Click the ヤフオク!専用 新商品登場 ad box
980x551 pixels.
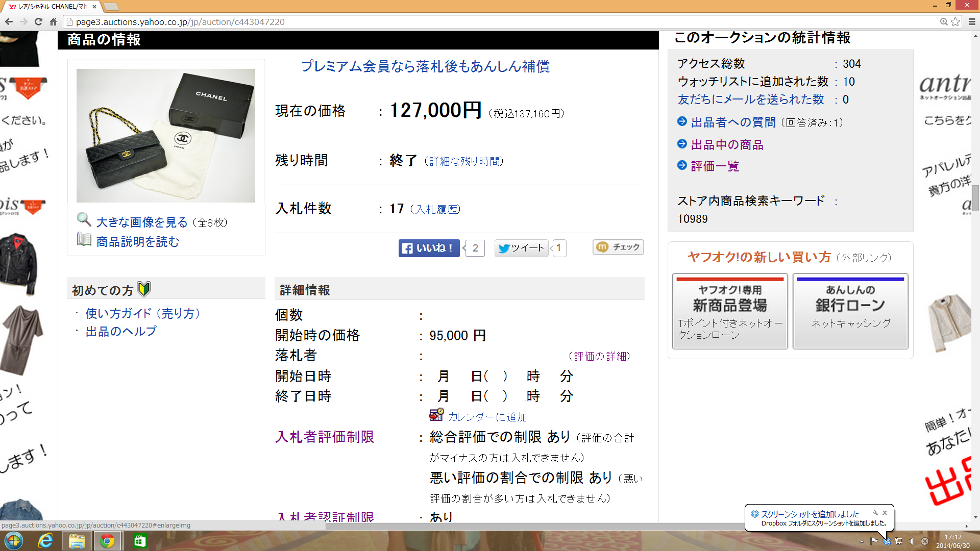tap(730, 311)
